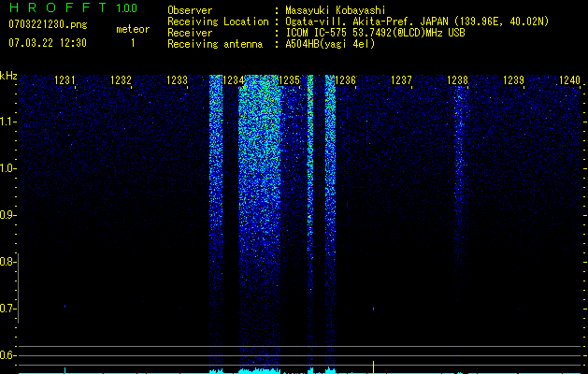Image resolution: width=588 pixels, height=374 pixels.
Task: Click the 1238 time marker
Action: (458, 80)
